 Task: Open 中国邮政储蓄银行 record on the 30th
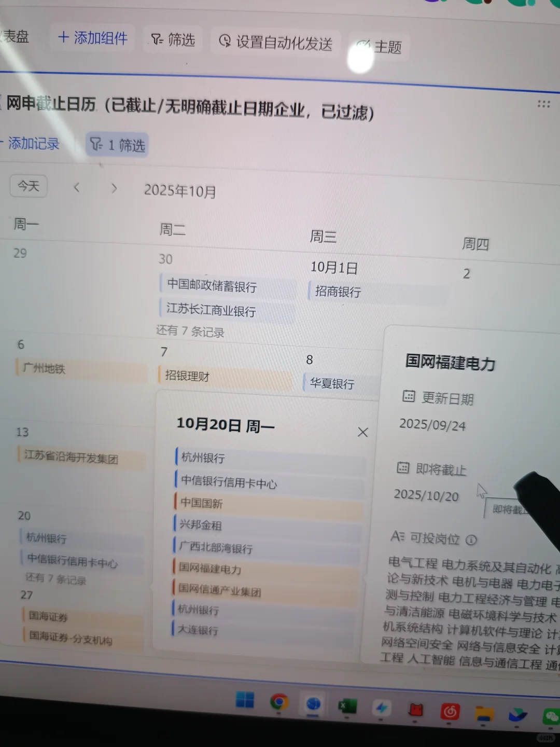click(227, 286)
